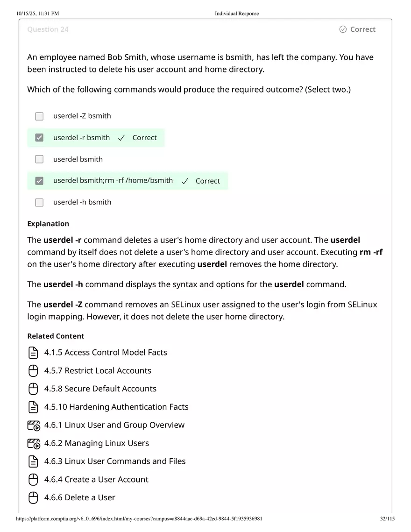Open 4.6.2 Managing Linux Users
This screenshot has height=532, width=411.
pos(96,443)
